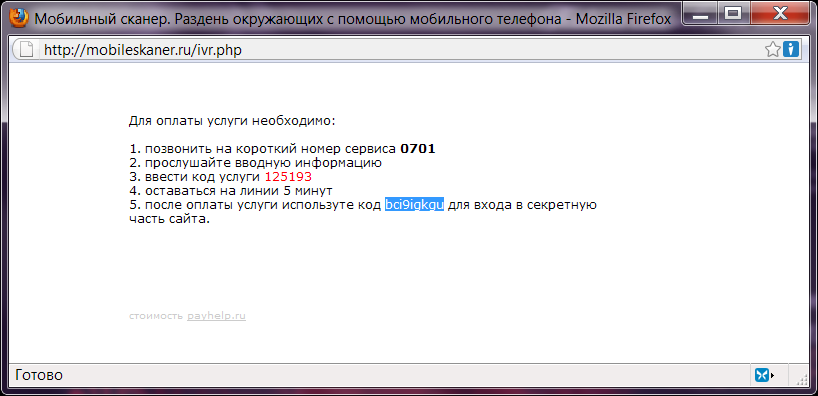
Task: Click the resize grip in status bar corner
Action: 801,380
